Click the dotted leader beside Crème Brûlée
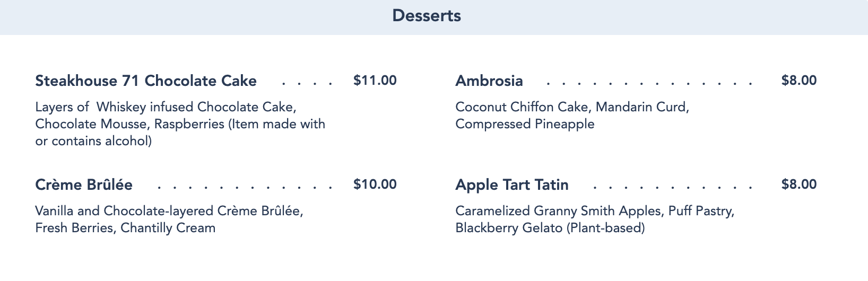868x281 pixels. point(245,188)
